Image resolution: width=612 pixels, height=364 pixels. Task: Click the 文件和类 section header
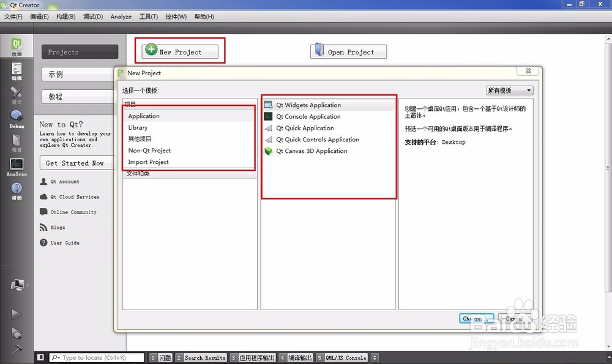coord(190,174)
